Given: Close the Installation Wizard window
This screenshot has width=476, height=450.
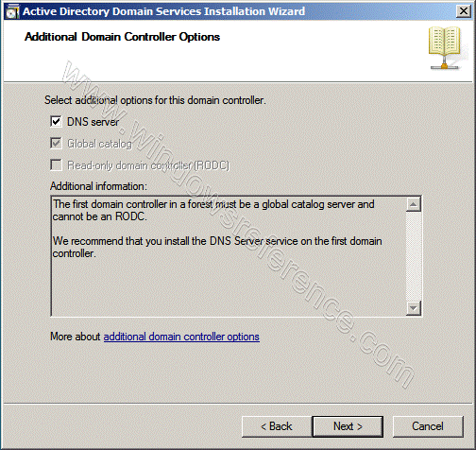Looking at the screenshot, I should 463,11.
